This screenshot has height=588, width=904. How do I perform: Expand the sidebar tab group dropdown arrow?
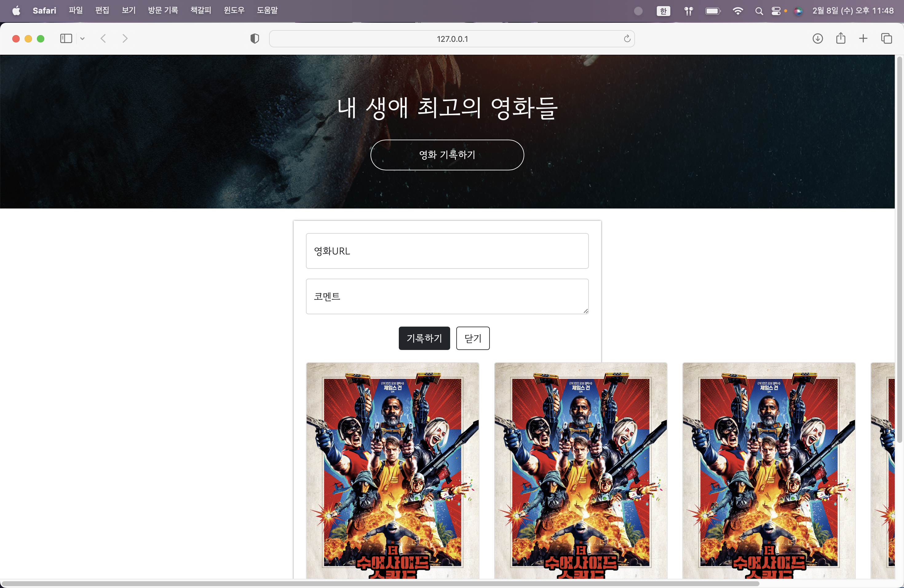[x=82, y=38]
